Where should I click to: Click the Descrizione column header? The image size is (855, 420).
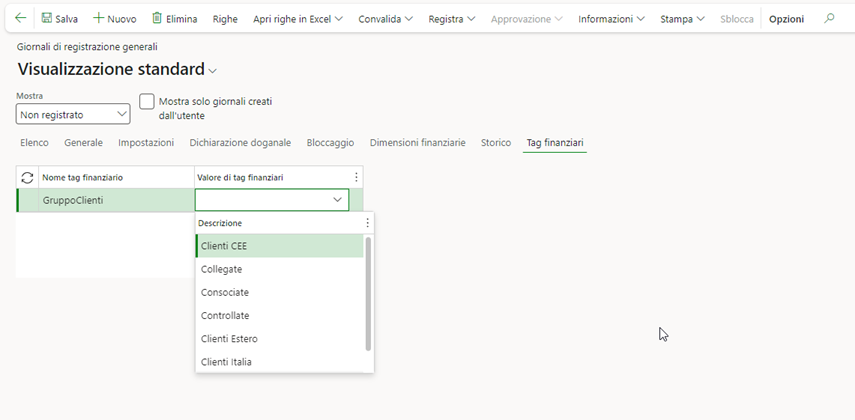pos(278,223)
